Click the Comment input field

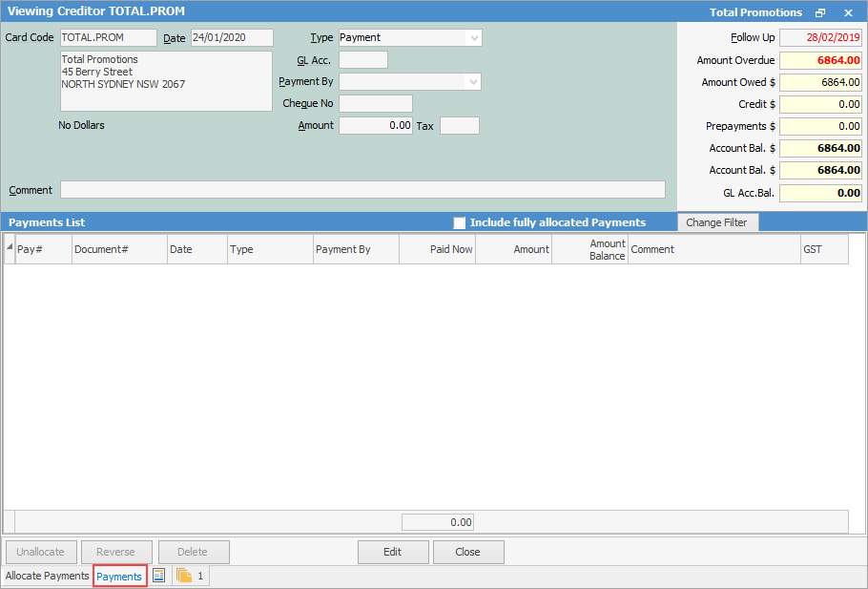pyautogui.click(x=362, y=190)
